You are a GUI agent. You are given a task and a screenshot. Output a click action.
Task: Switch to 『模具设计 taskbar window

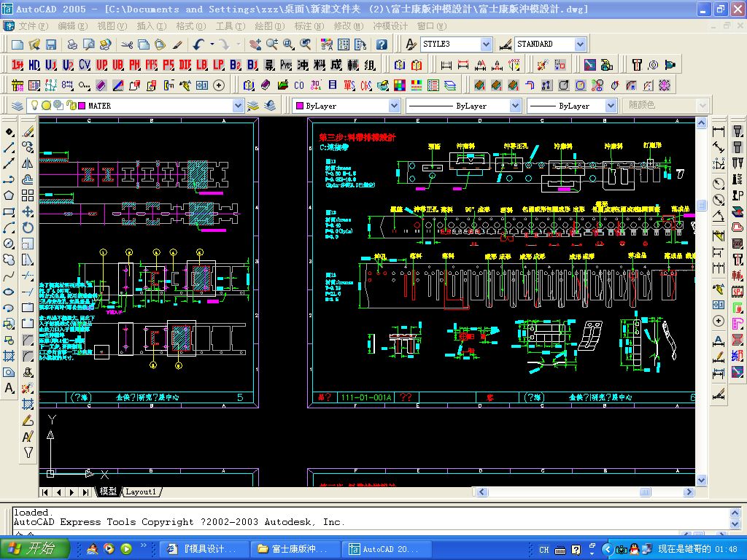[x=204, y=549]
